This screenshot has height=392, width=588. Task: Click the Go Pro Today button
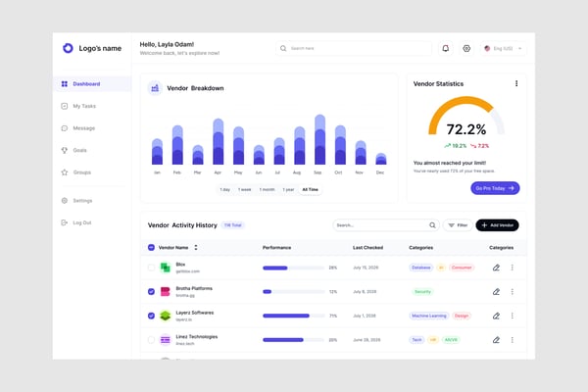click(x=495, y=188)
